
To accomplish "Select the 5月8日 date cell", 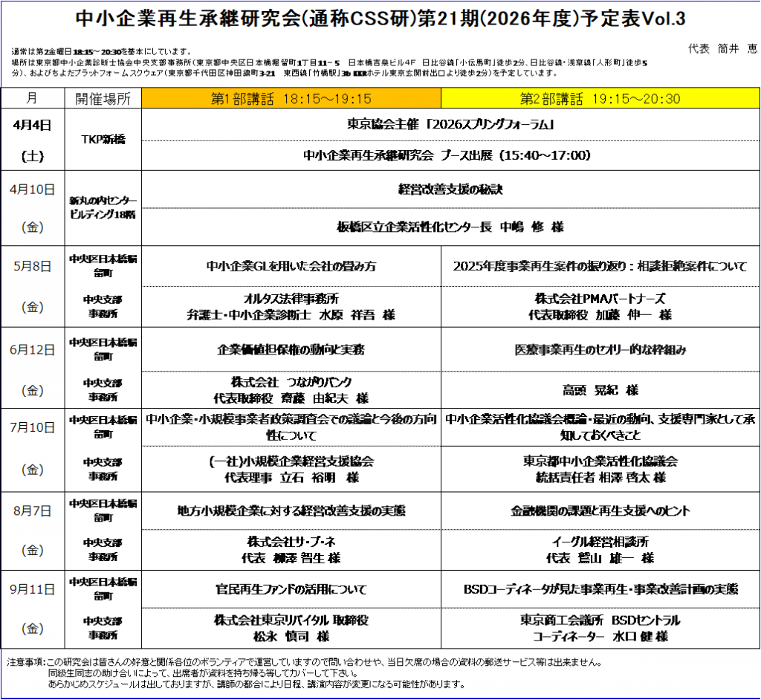I will click(33, 286).
